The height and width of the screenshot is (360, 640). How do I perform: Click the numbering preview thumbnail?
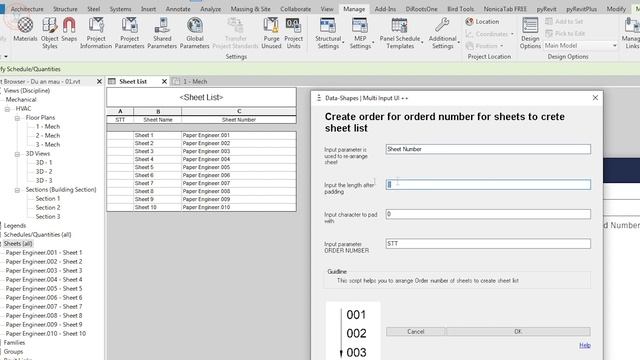pos(353,331)
